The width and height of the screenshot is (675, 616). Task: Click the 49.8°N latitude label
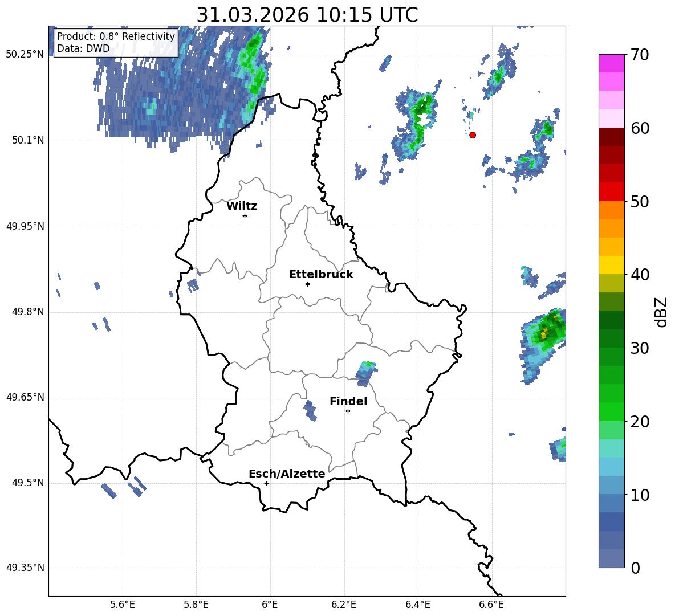tap(28, 312)
